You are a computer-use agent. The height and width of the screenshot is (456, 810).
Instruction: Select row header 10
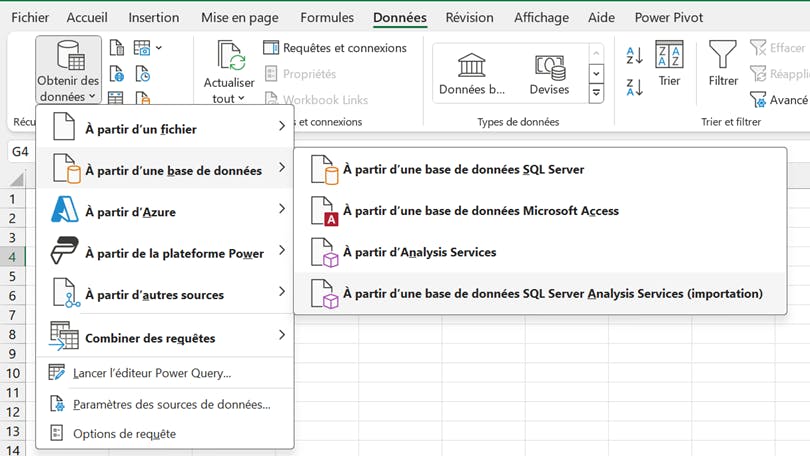(13, 373)
